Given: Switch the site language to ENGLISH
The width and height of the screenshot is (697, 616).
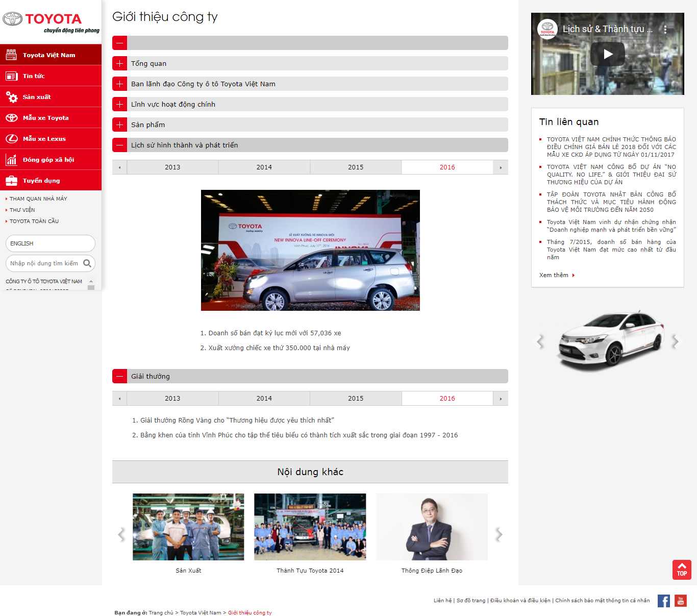Looking at the screenshot, I should pos(50,243).
